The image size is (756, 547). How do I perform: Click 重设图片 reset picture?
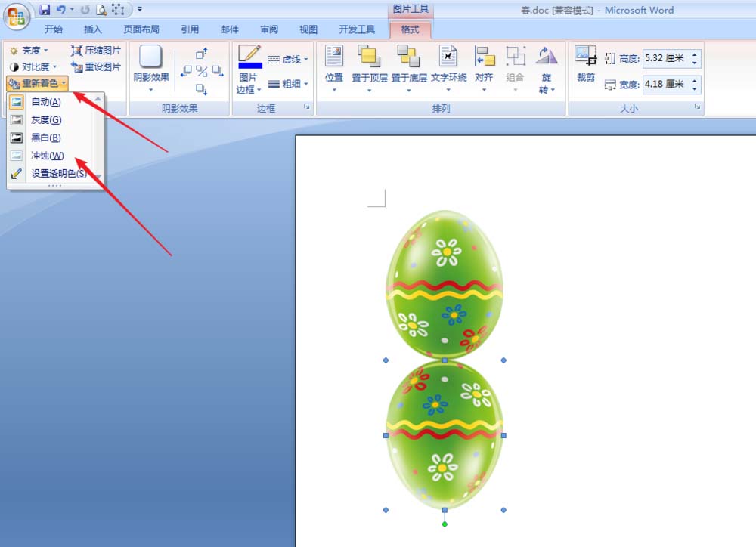[95, 66]
